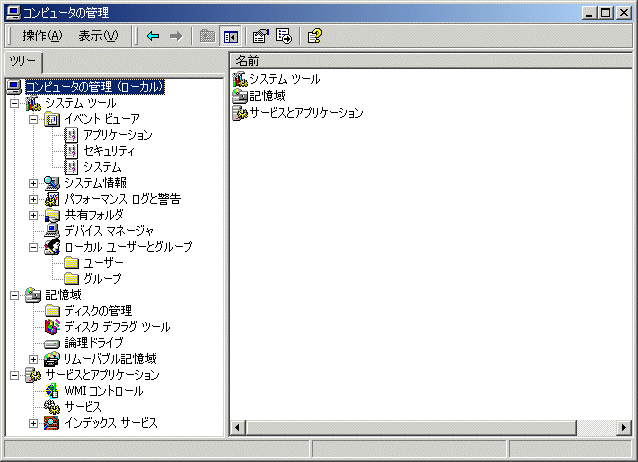Click the デバイス マネージャ icon
The width and height of the screenshot is (638, 462).
tap(52, 231)
